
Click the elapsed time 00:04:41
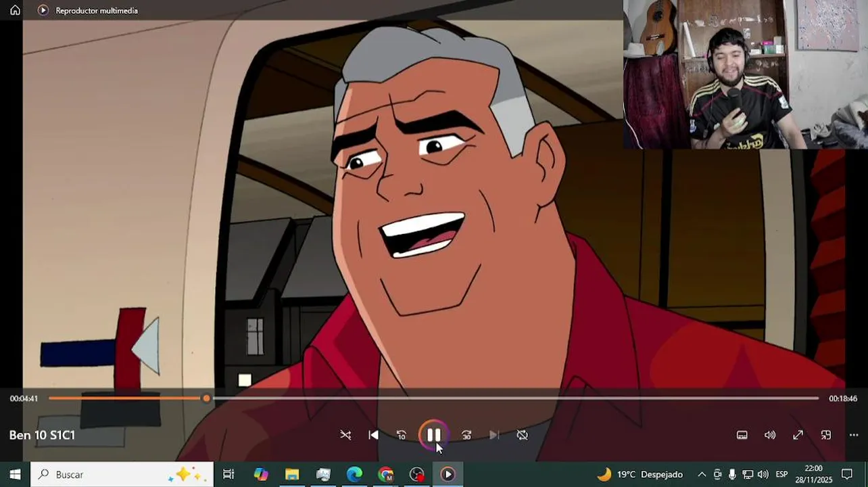point(24,398)
